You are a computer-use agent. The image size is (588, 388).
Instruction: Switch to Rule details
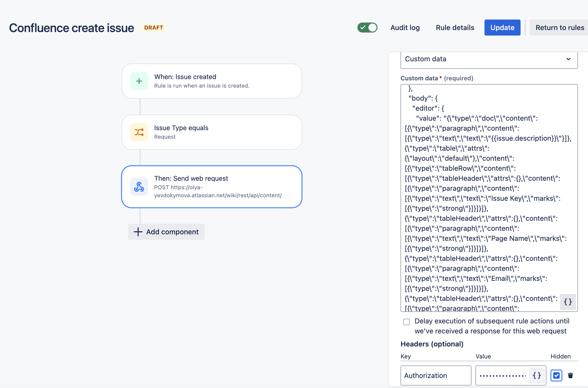(455, 28)
